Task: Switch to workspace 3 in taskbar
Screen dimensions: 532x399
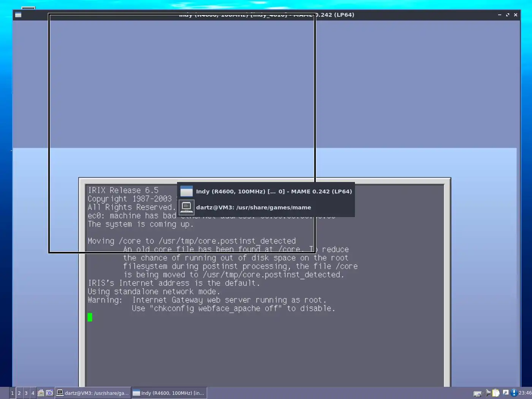Action: click(x=26, y=393)
